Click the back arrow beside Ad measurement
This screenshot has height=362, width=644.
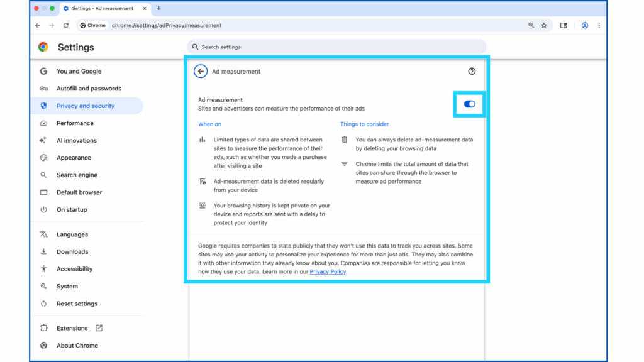[201, 72]
